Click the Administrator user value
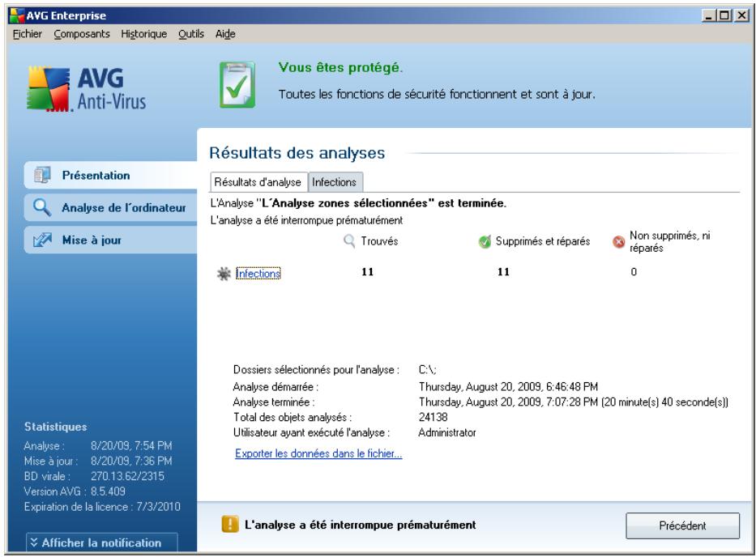Image resolution: width=756 pixels, height=557 pixels. click(x=447, y=432)
